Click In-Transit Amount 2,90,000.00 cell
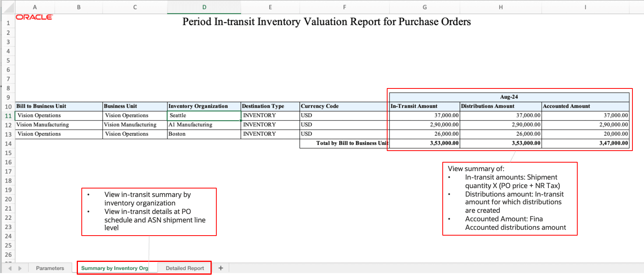Screen dimensions: 644x275 (425, 125)
